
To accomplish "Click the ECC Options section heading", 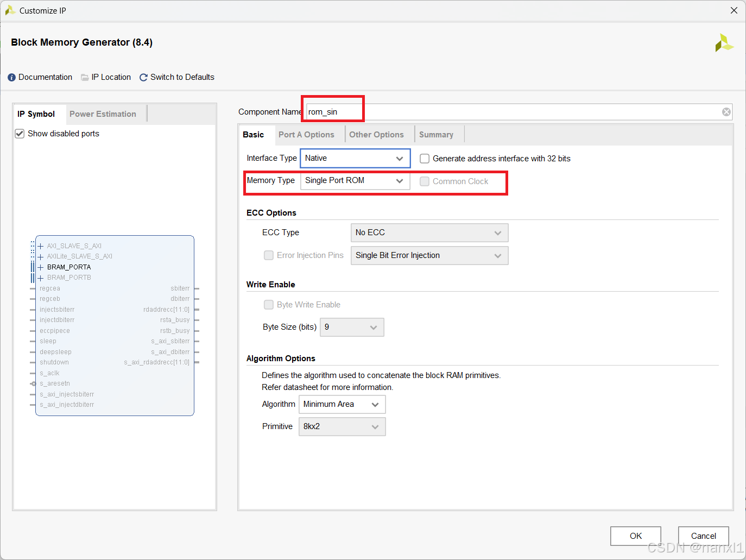I will pyautogui.click(x=271, y=213).
